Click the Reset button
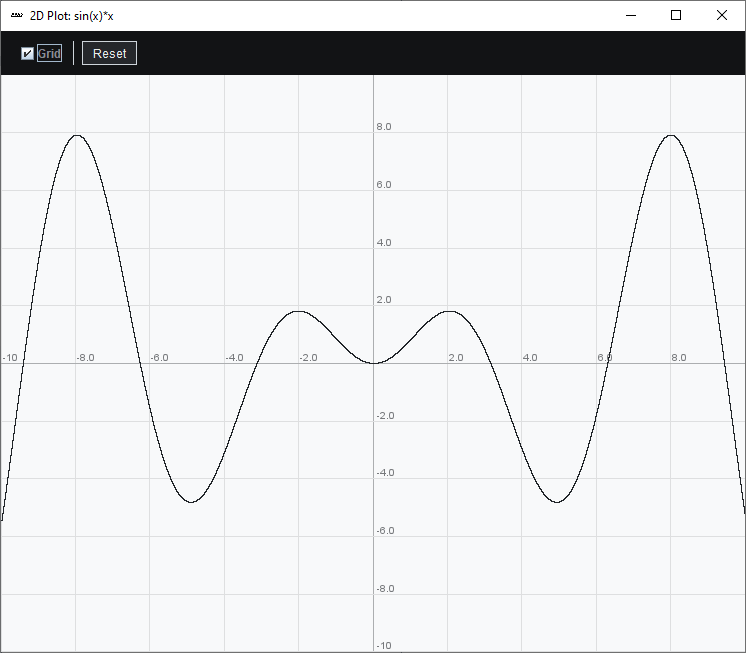The height and width of the screenshot is (653, 746). click(x=109, y=53)
